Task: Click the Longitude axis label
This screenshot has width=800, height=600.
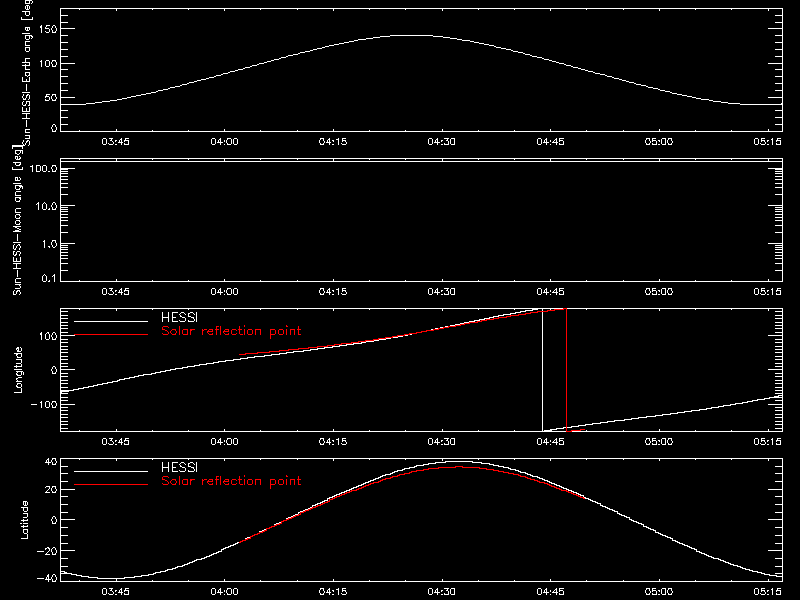Action: tap(18, 370)
